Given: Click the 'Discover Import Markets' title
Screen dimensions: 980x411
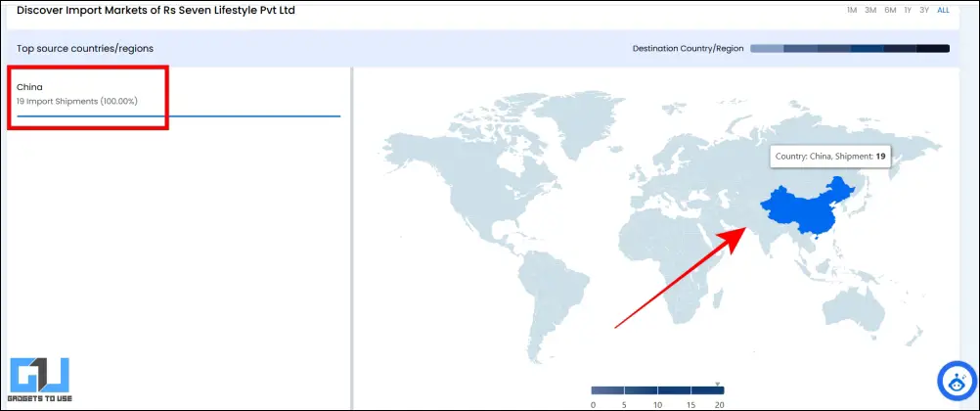Looking at the screenshot, I should [156, 11].
